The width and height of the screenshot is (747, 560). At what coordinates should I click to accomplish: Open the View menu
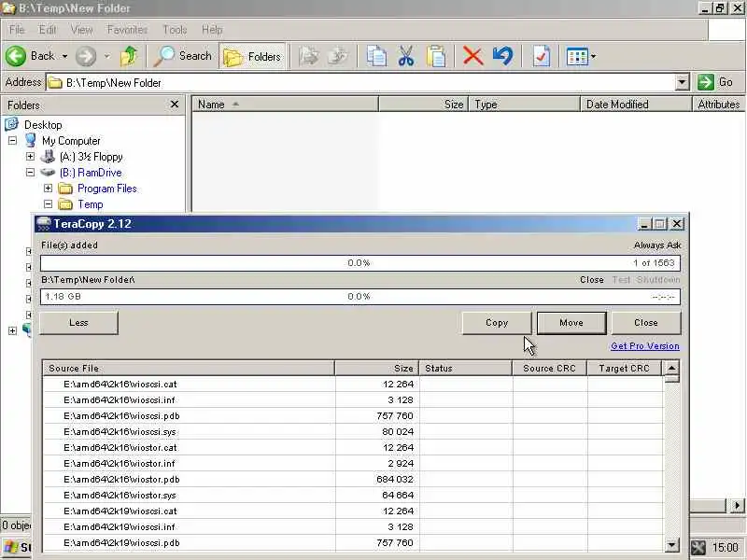[x=81, y=30]
